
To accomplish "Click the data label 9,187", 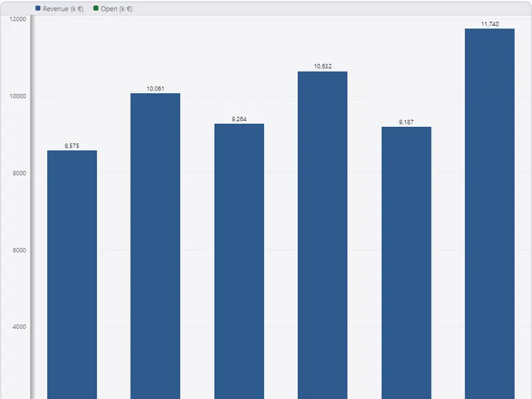I will (x=406, y=122).
